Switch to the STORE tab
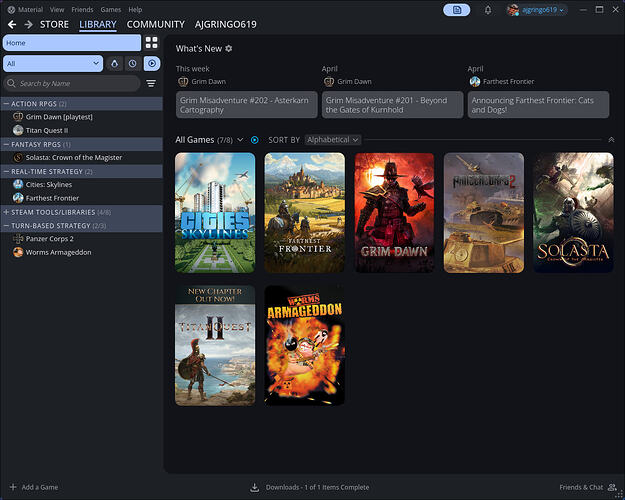Image resolution: width=625 pixels, height=500 pixels. pos(54,24)
